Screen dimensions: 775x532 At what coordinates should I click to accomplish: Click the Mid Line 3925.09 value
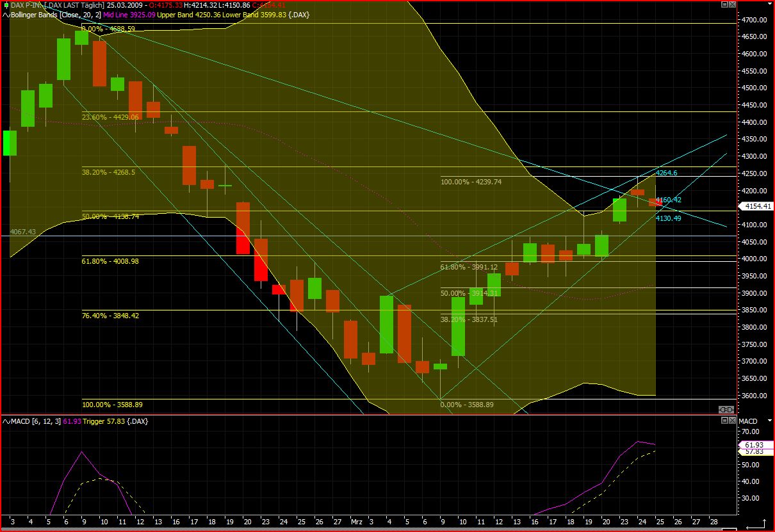tap(129, 14)
